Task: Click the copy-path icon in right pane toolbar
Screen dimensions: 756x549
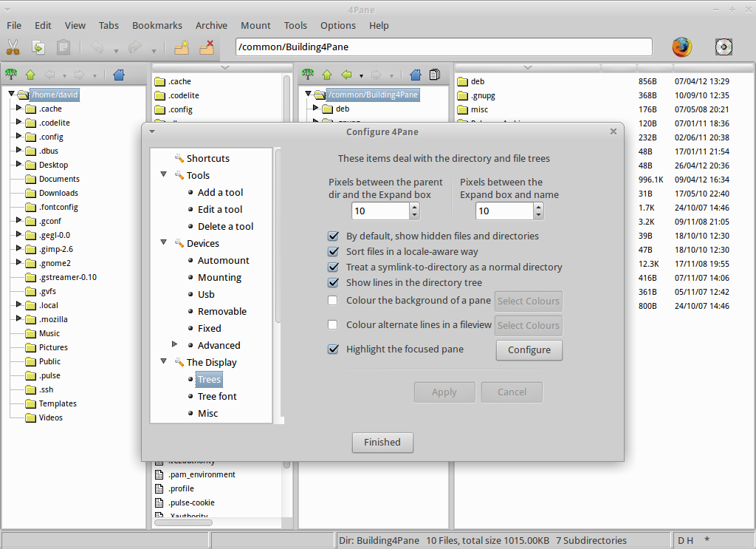Action: click(435, 75)
